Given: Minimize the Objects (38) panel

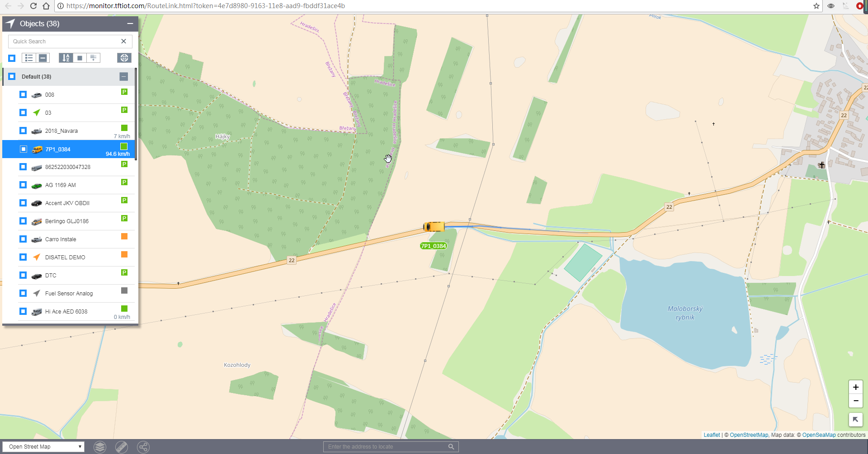Looking at the screenshot, I should pyautogui.click(x=130, y=23).
